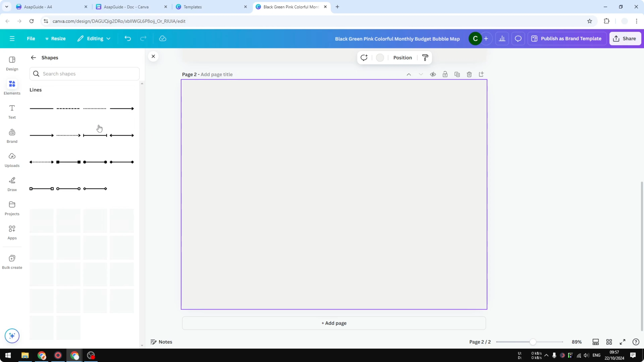Move page down using the chevron
Viewport: 644px width, 362px height.
pos(421,74)
